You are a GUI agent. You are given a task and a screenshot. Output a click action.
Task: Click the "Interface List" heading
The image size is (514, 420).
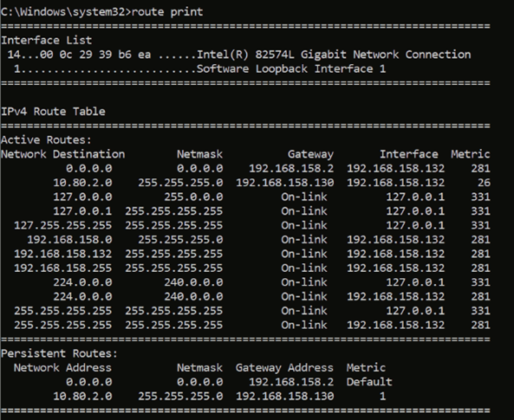[x=47, y=41]
